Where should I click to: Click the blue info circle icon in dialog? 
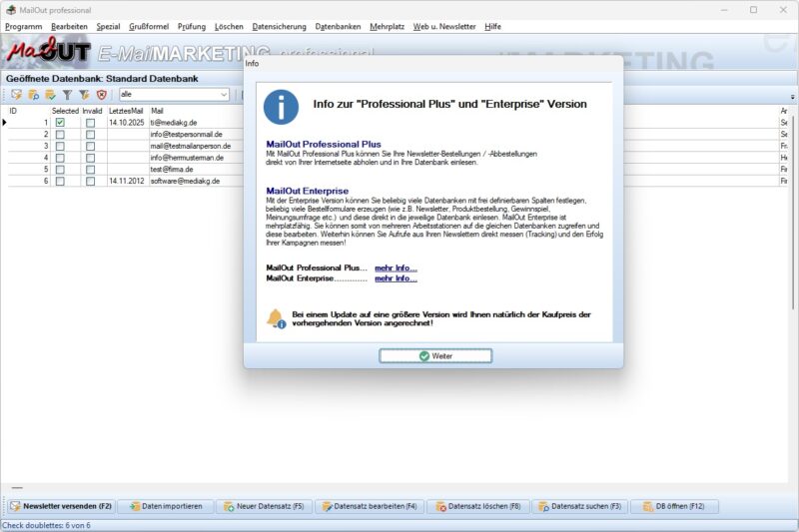pyautogui.click(x=281, y=107)
